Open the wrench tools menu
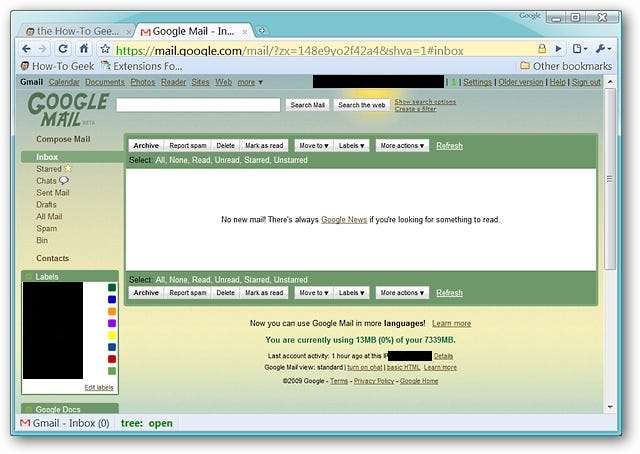 603,49
